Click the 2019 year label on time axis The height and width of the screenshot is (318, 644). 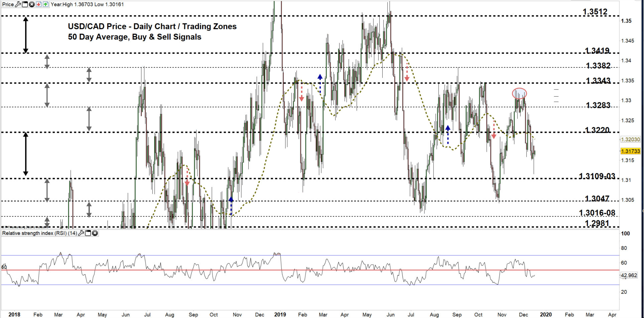point(280,314)
